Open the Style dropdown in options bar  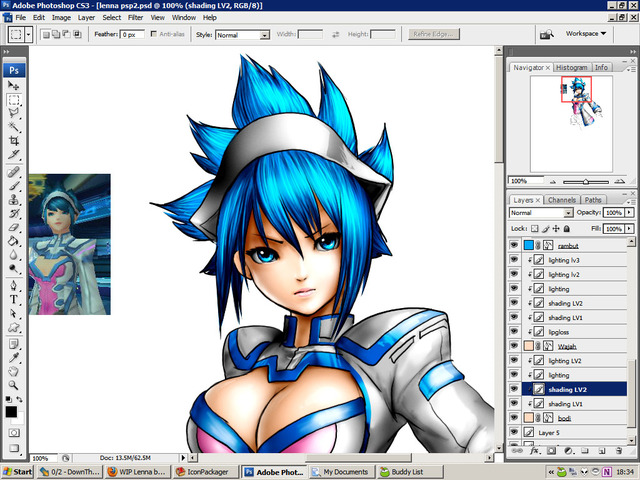click(265, 35)
